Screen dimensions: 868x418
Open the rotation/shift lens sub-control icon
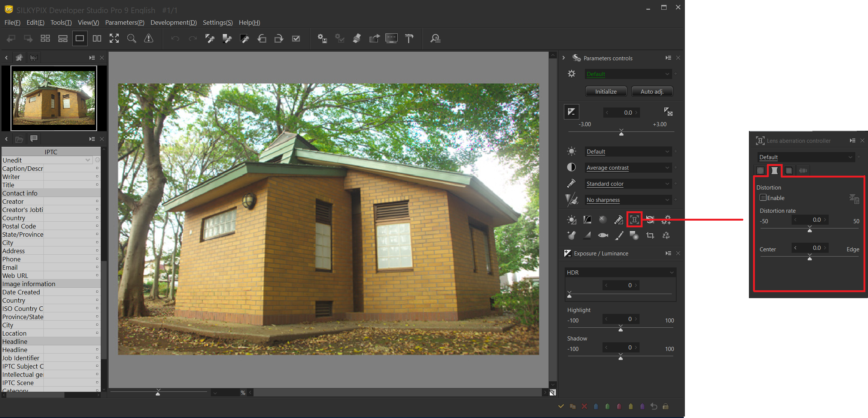pyautogui.click(x=650, y=219)
